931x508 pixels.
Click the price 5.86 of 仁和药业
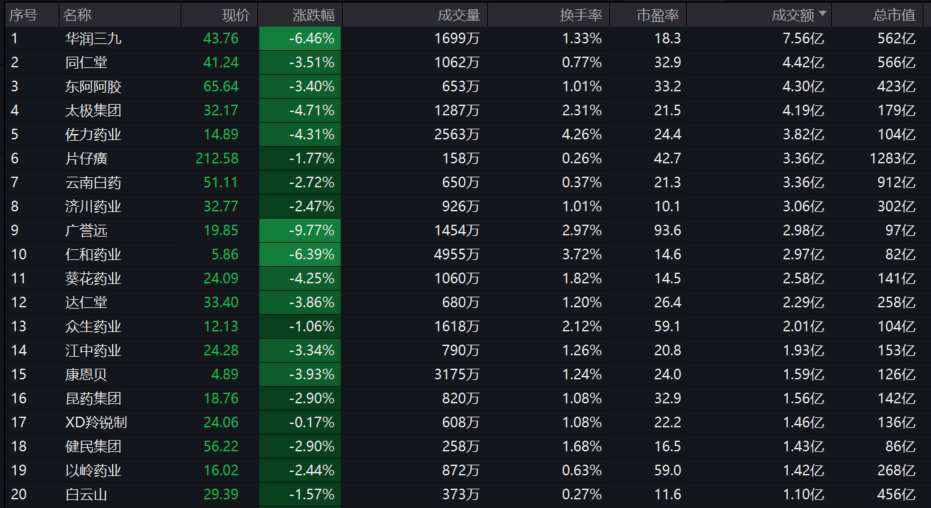click(x=225, y=255)
